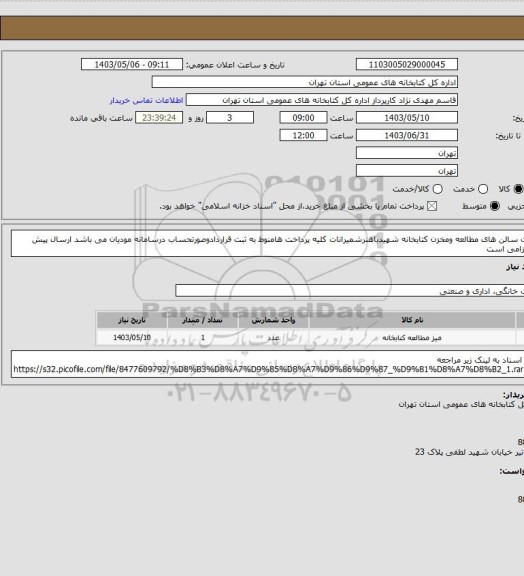Click the عدد unit cell

[273, 338]
